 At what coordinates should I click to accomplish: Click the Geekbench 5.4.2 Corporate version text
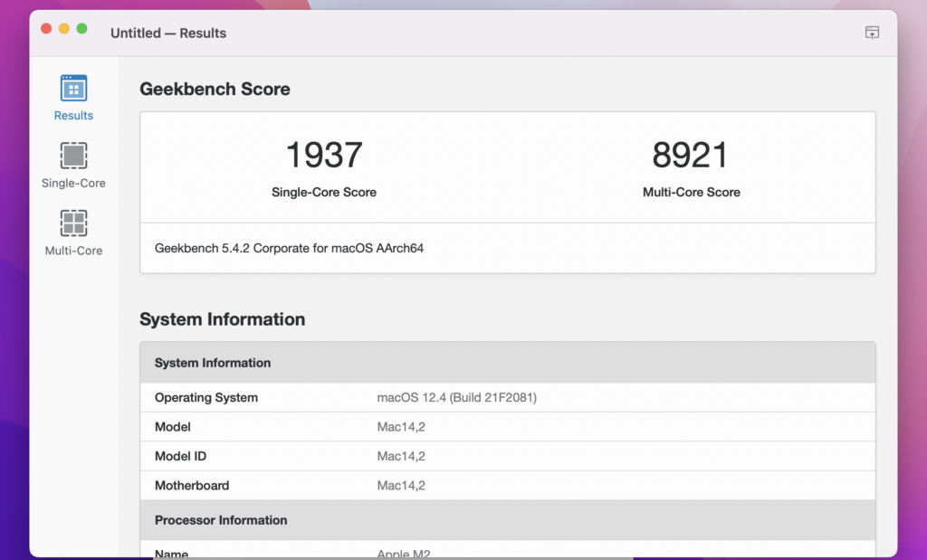289,248
